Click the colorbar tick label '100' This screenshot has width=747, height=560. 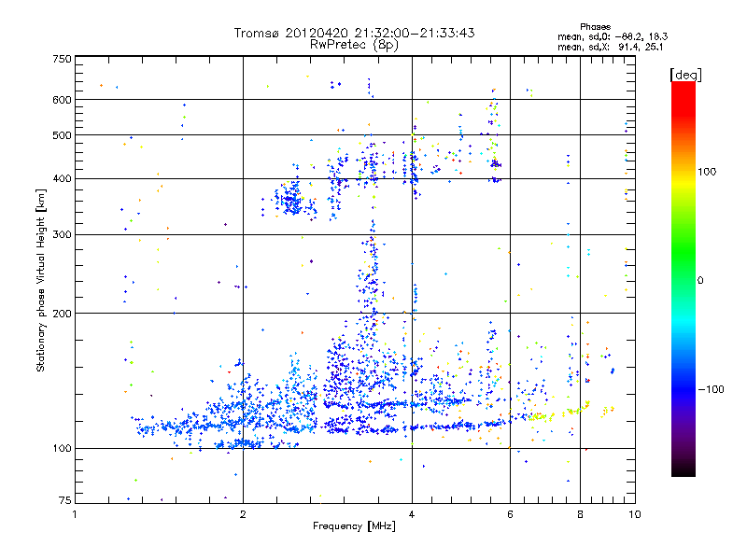[x=707, y=172]
